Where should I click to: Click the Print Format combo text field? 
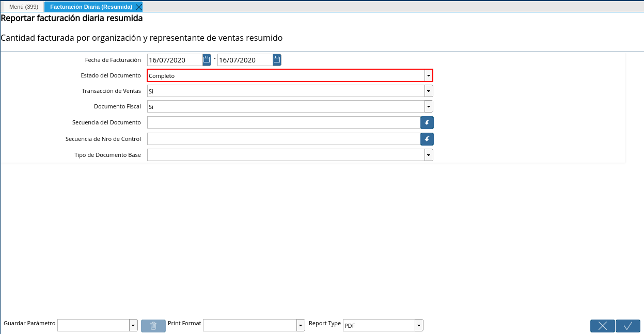pos(250,325)
